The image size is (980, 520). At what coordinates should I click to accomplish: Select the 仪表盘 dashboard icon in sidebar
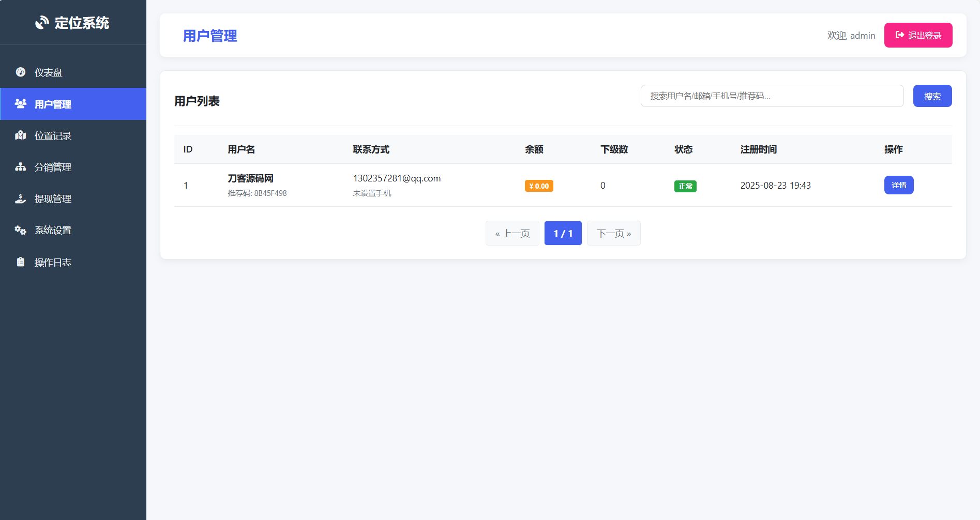(21, 72)
